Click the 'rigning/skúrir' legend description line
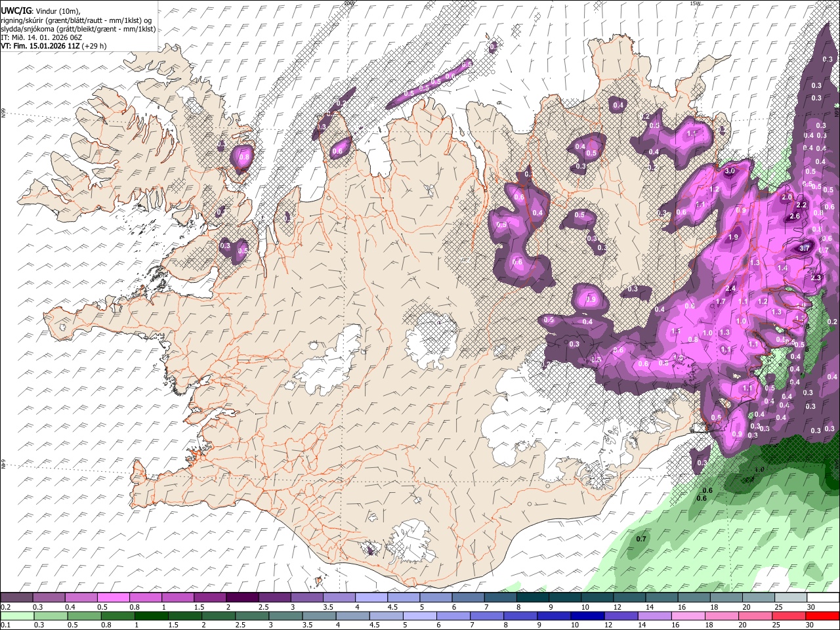The width and height of the screenshot is (840, 630). pos(77,20)
